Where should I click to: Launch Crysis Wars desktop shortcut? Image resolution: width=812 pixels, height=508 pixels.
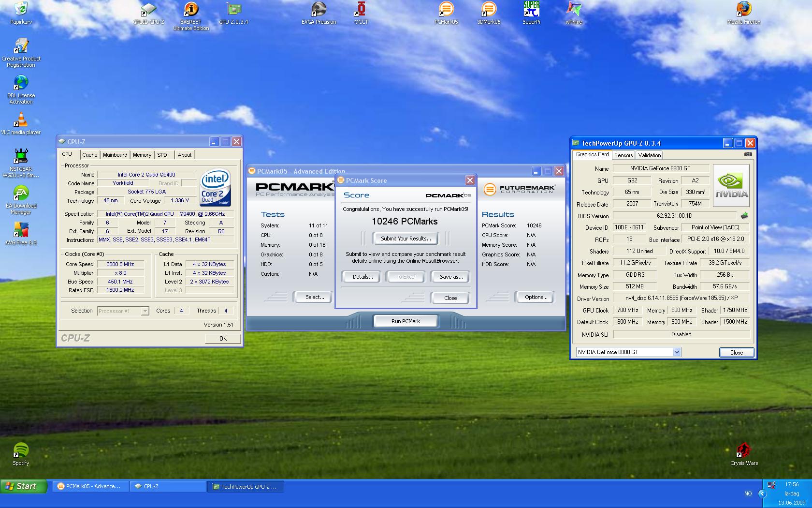744,454
